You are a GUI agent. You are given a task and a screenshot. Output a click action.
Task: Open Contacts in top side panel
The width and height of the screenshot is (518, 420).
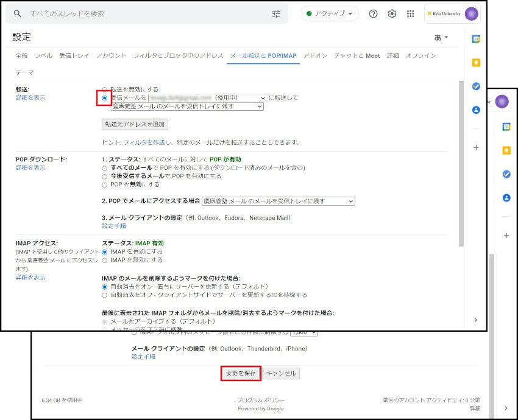tap(477, 110)
